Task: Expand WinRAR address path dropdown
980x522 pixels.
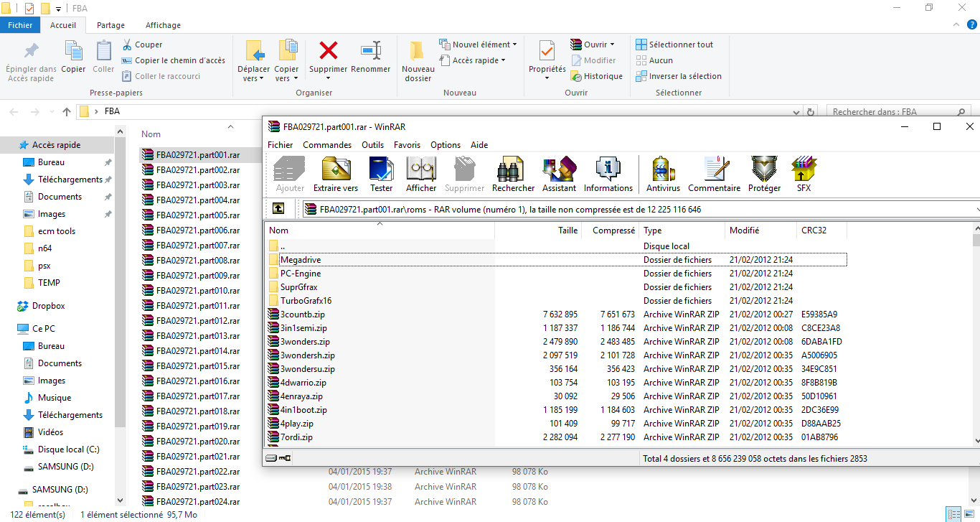Action: [x=977, y=210]
